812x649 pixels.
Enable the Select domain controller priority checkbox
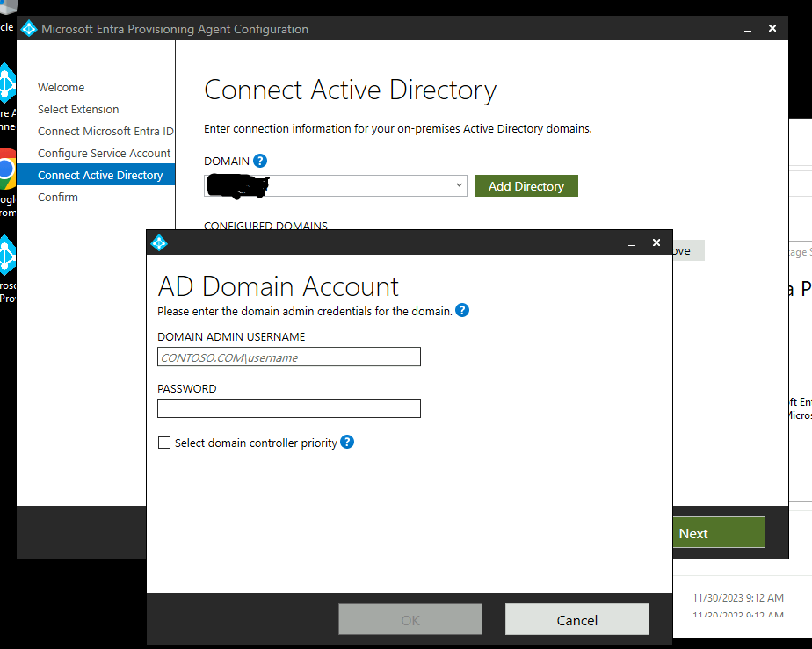164,443
